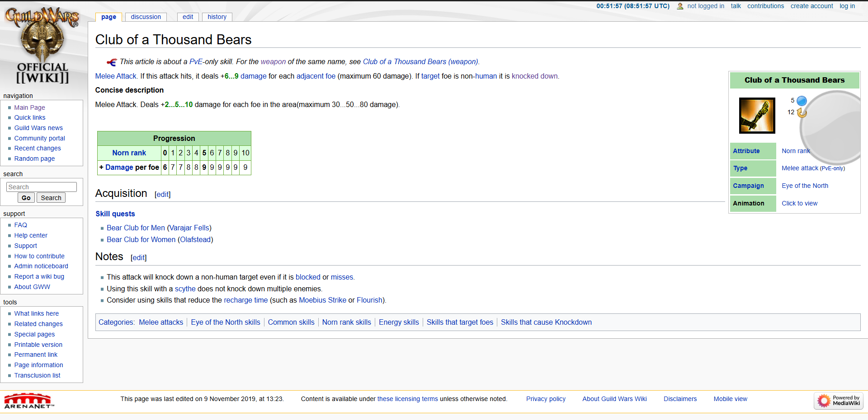
Task: Switch to Mobile view
Action: [x=730, y=399]
